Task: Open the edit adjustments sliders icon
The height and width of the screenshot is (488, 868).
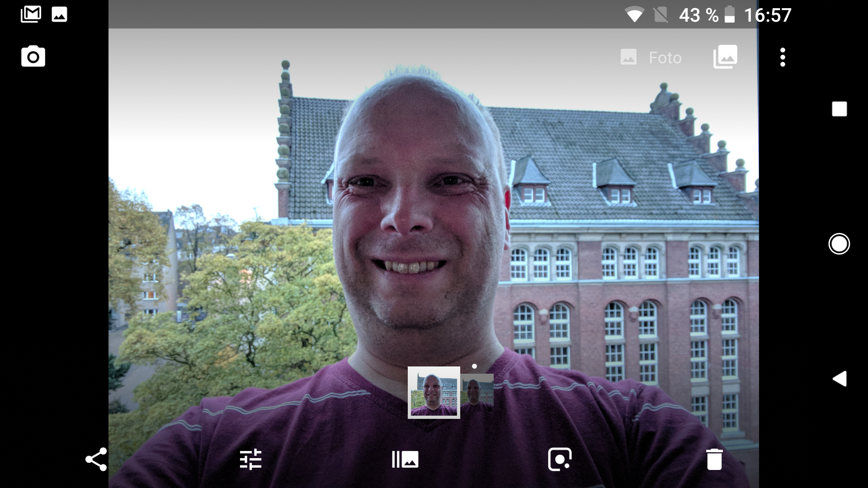Action: click(250, 460)
